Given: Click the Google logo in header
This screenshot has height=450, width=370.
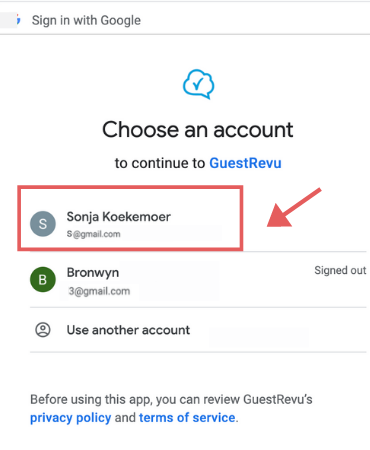Looking at the screenshot, I should tap(19, 20).
